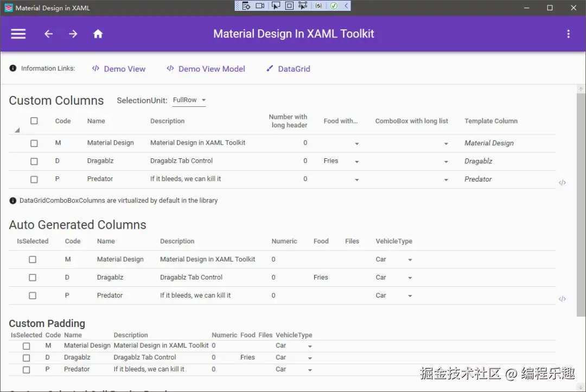586x392 pixels.
Task: Click the vertical scrollbar thumb
Action: [x=581, y=204]
